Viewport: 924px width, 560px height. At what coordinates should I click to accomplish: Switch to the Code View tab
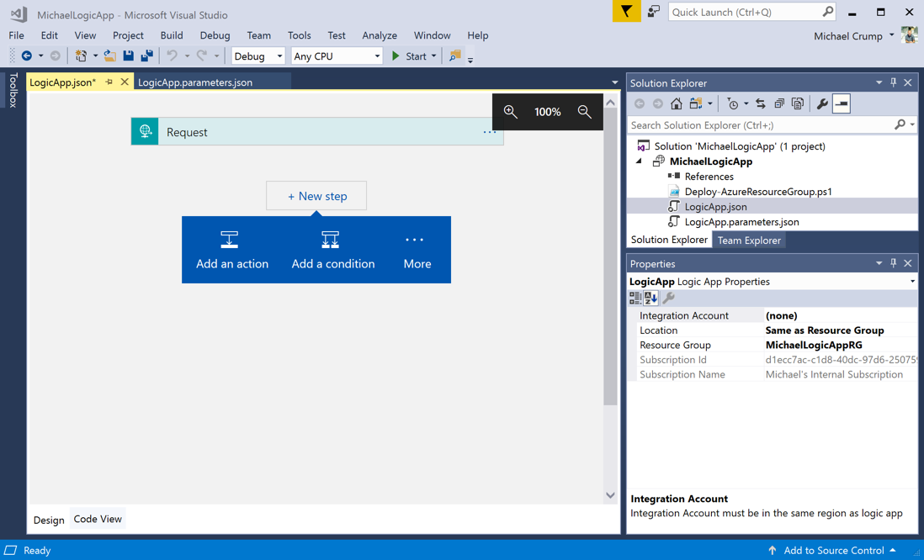pos(98,519)
